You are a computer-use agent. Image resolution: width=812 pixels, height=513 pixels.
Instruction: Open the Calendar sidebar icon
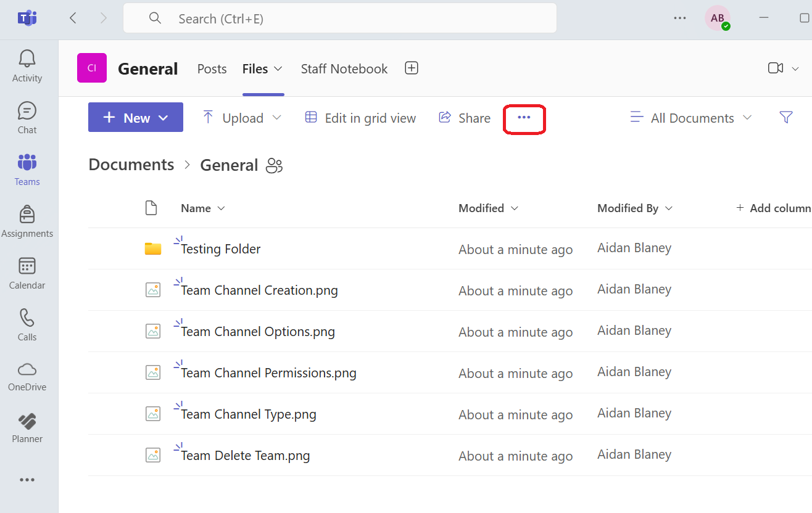[27, 266]
